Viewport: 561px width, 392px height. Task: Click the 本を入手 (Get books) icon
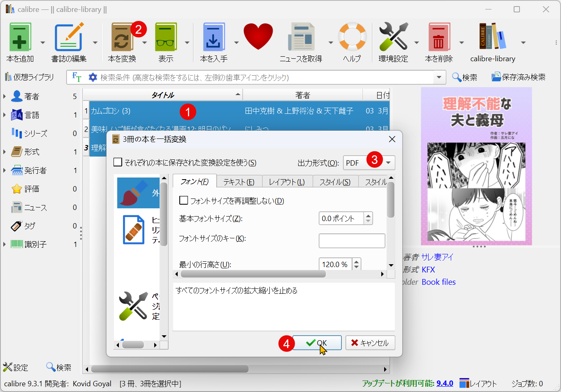tap(213, 37)
